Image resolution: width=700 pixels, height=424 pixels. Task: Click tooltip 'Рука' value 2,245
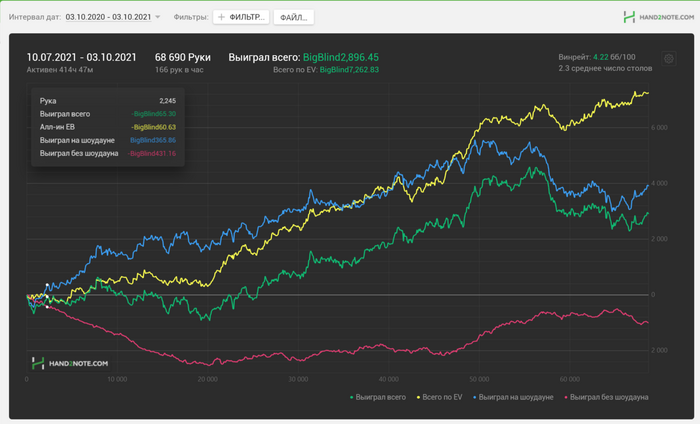[167, 101]
